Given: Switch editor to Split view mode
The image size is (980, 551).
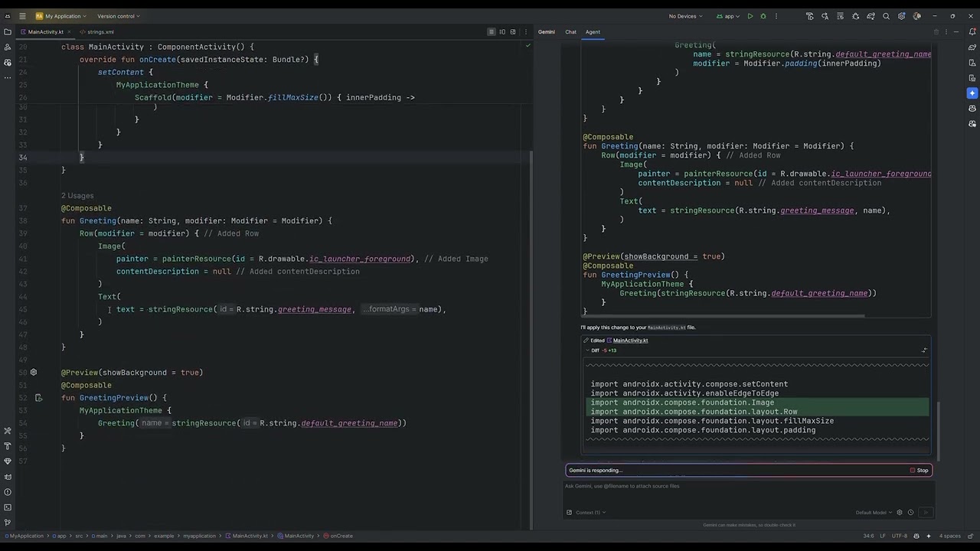Looking at the screenshot, I should coord(502,32).
